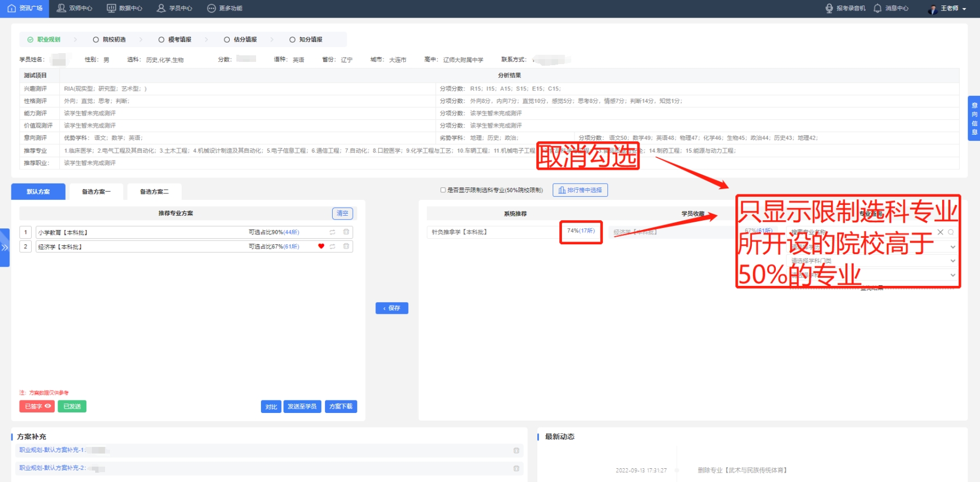Screen dimensions: 980x482
Task: Click the 对比 button
Action: [271, 406]
